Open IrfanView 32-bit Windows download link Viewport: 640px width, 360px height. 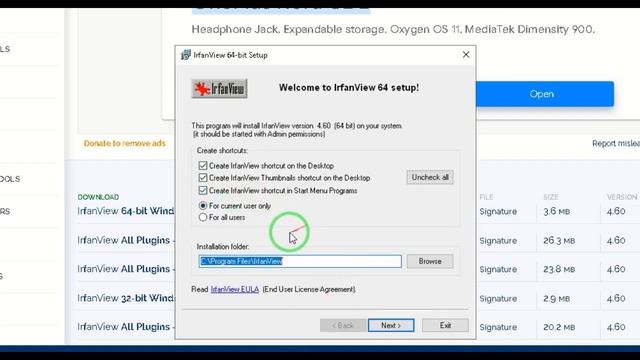coord(126,298)
